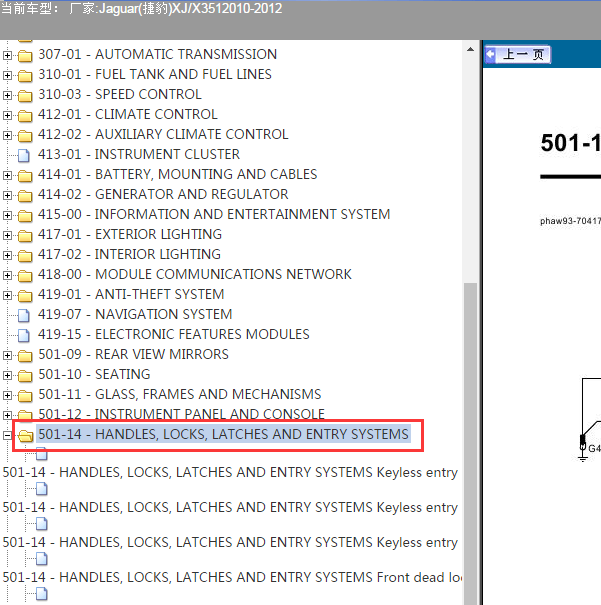The image size is (601, 605).
Task: Click the open 501-14 folder icon
Action: (x=25, y=436)
